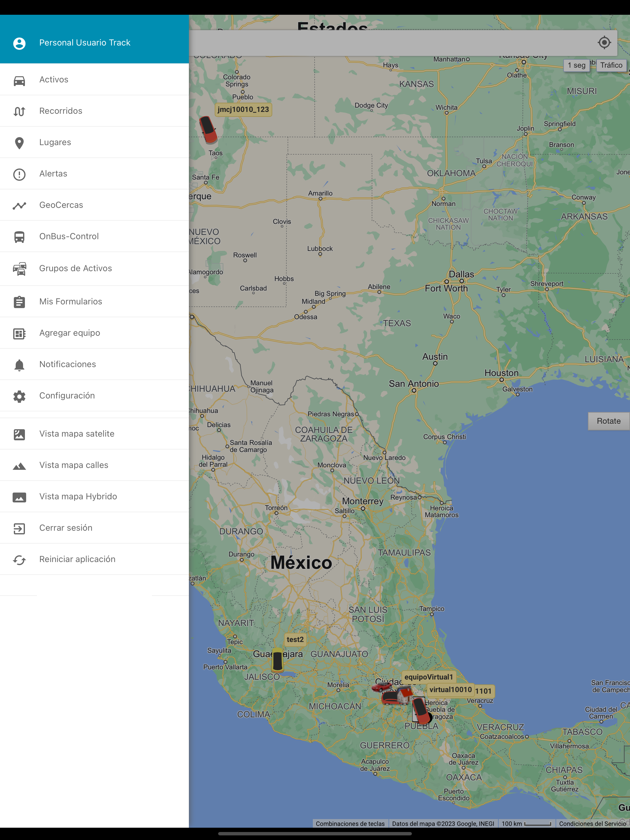This screenshot has height=840, width=630.
Task: Open Configuración settings
Action: click(x=94, y=395)
